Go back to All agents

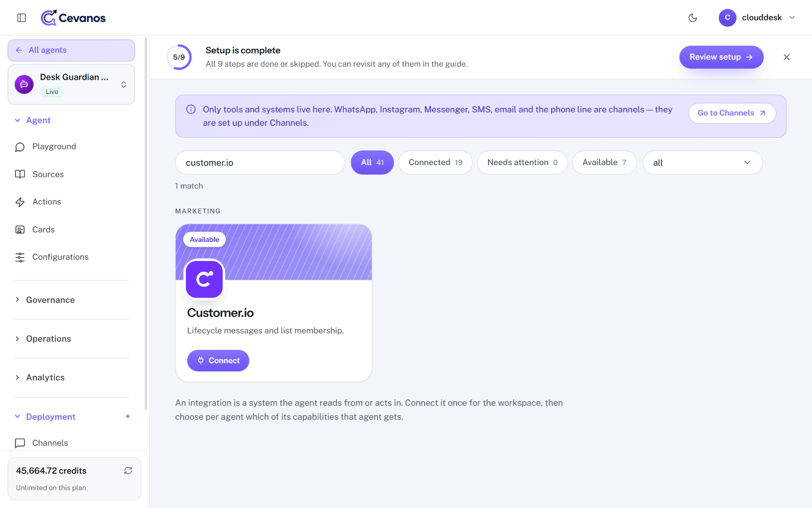[71, 50]
